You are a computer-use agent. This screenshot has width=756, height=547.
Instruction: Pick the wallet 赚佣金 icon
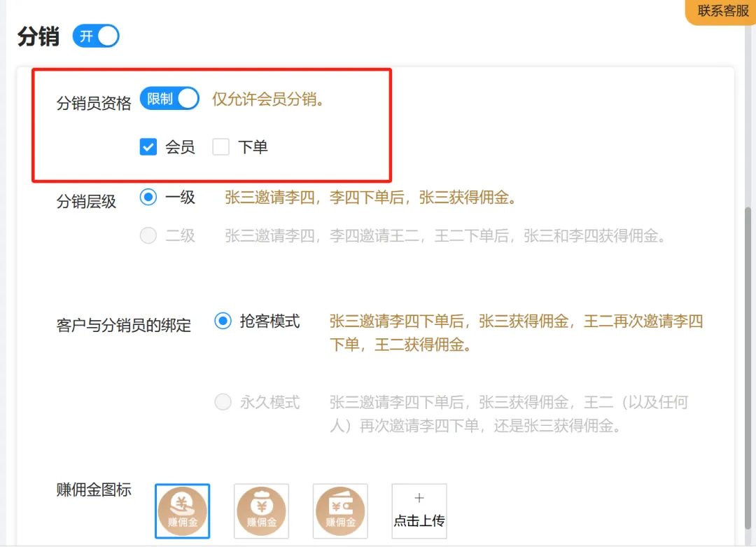(340, 511)
